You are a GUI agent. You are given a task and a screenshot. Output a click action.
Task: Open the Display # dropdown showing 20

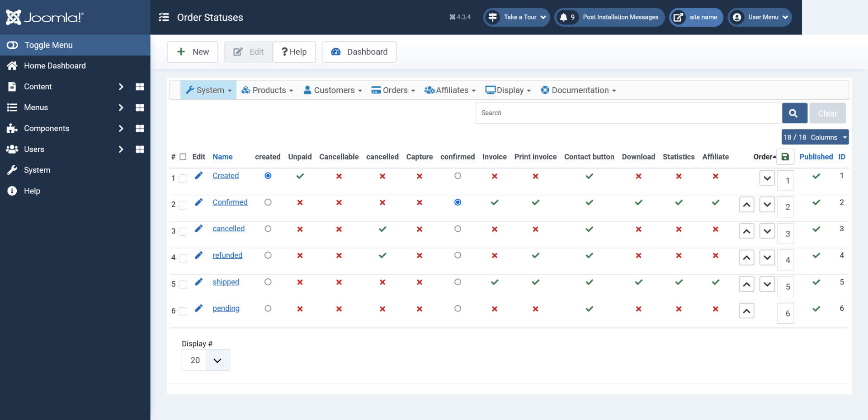206,360
